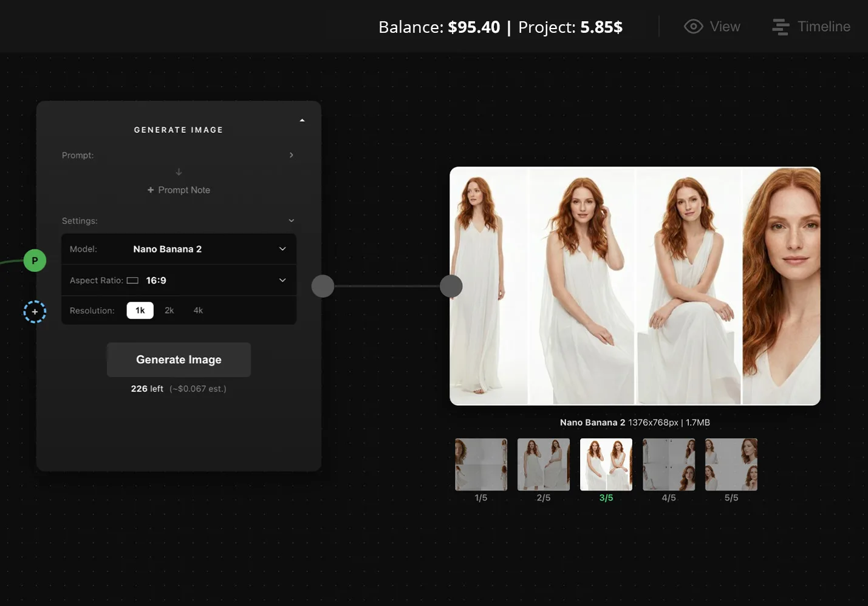Open the Aspect Ratio 16:9 dropdown
The width and height of the screenshot is (868, 606).
[x=179, y=280]
